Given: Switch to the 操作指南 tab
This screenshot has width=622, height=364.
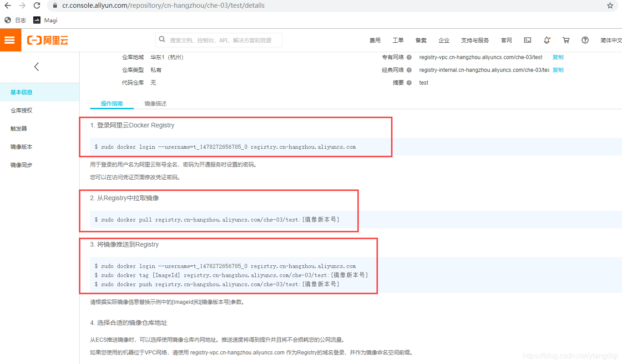Looking at the screenshot, I should point(112,103).
